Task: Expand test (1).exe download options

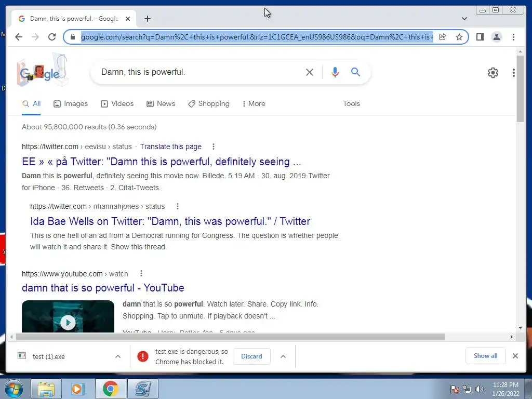Action: [x=118, y=356]
